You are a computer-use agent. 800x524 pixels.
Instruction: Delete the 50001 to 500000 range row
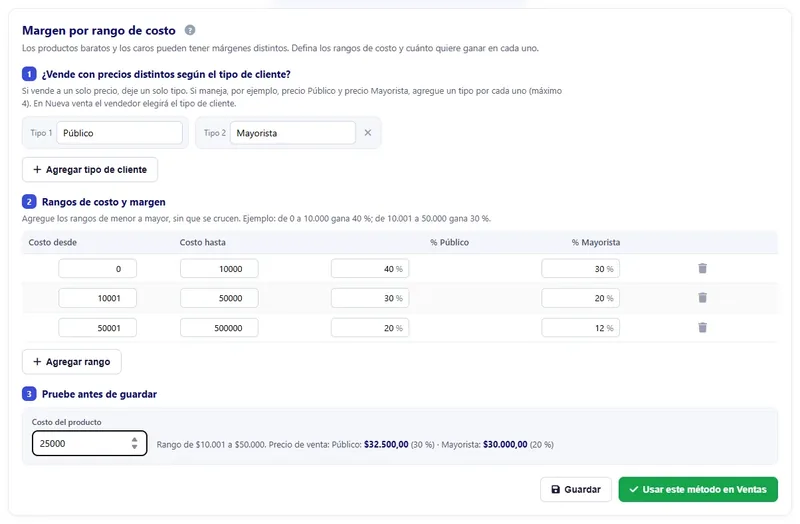click(x=703, y=328)
